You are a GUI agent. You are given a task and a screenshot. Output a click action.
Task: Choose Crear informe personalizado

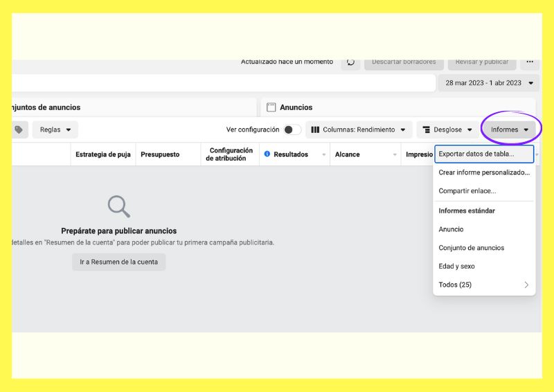[x=484, y=172]
